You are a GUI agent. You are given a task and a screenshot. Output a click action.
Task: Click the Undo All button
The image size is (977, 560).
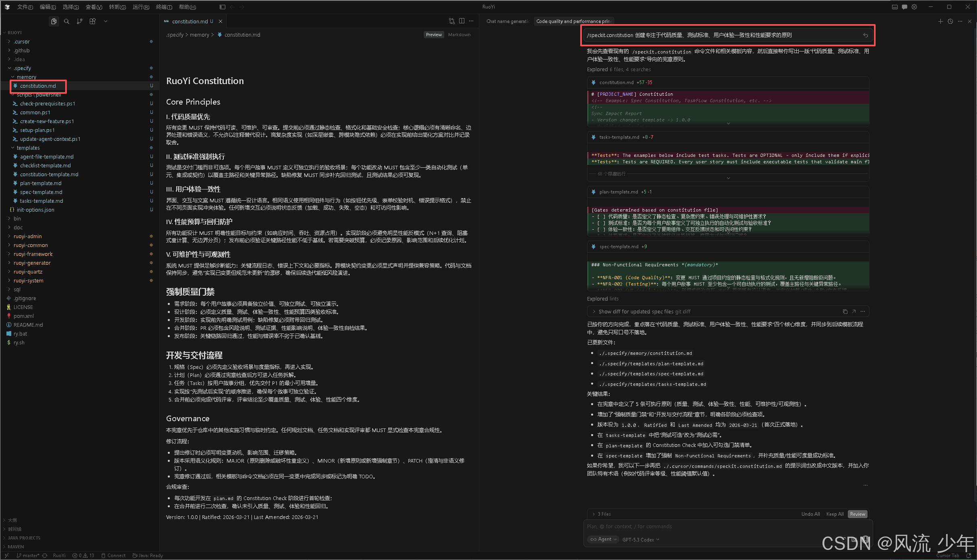click(x=810, y=514)
